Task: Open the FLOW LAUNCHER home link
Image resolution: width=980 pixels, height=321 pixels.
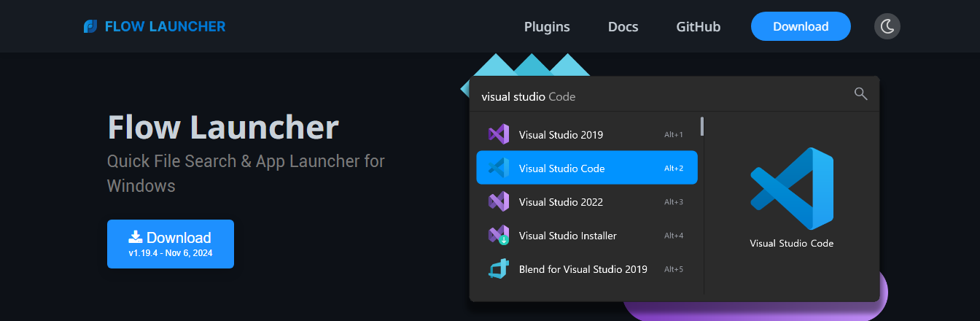Action: (x=155, y=26)
